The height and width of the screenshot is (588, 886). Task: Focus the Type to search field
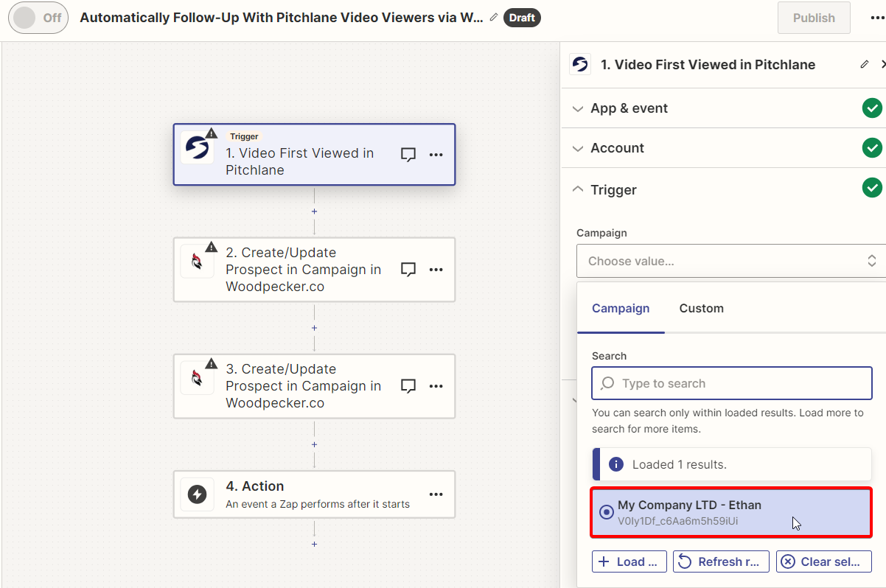pyautogui.click(x=732, y=383)
